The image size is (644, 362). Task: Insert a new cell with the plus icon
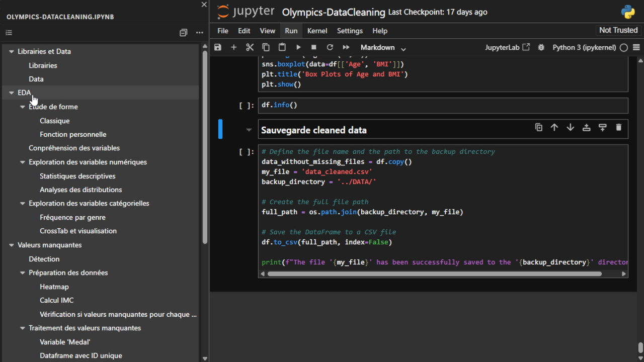(233, 47)
